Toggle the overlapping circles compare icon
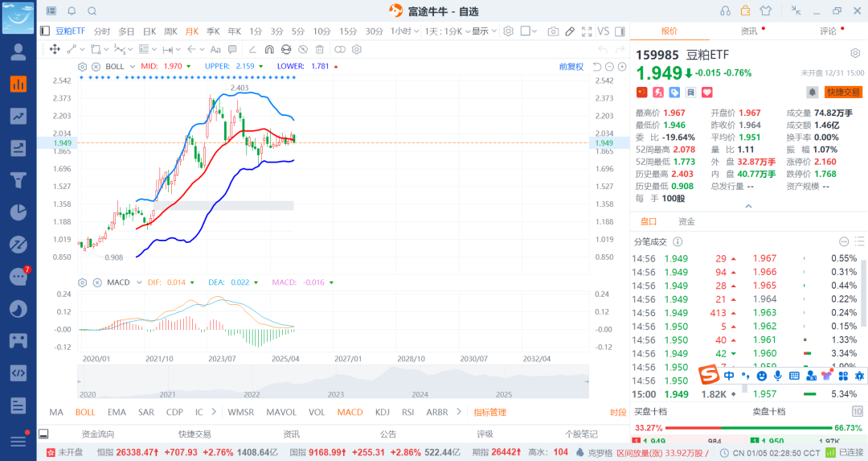The width and height of the screenshot is (868, 461). (x=340, y=49)
